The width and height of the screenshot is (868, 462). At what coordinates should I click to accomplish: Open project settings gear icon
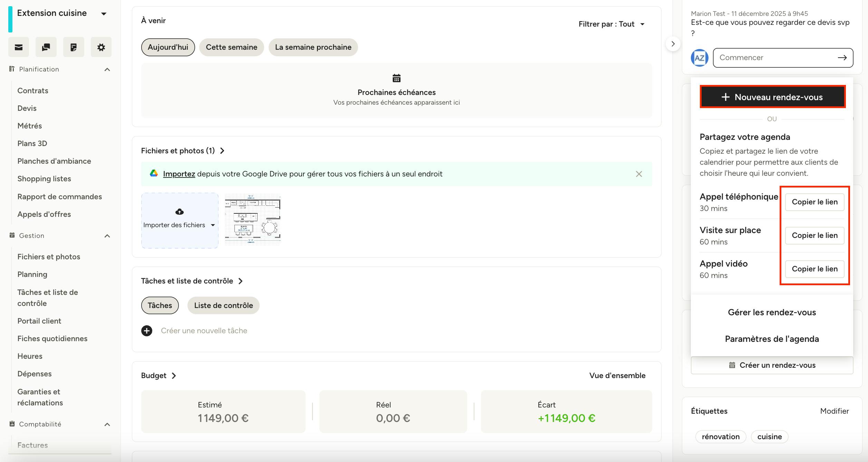pyautogui.click(x=101, y=47)
